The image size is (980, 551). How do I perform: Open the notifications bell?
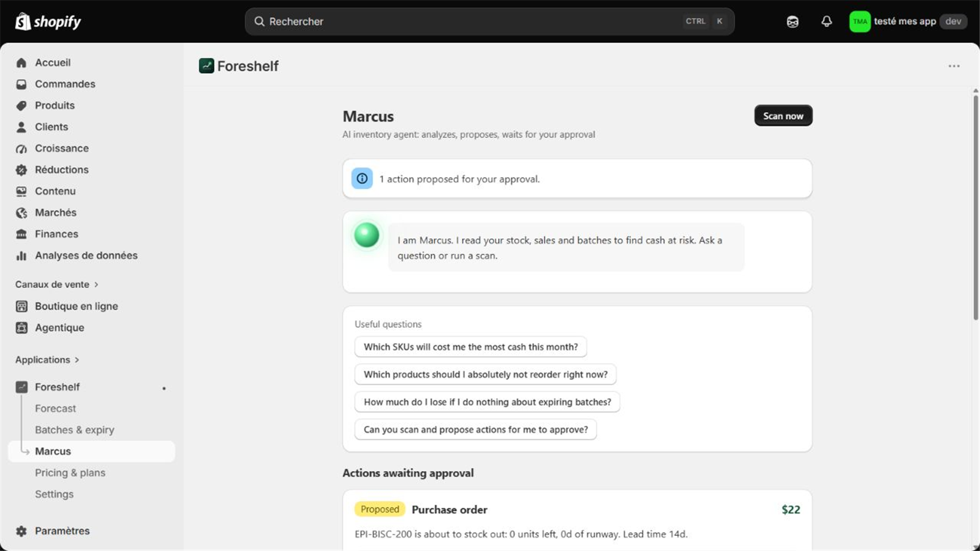pos(826,21)
